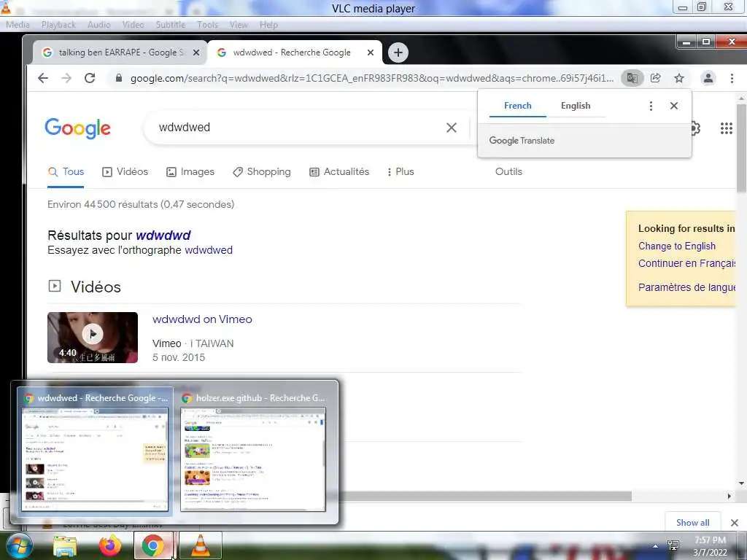Image resolution: width=747 pixels, height=560 pixels.
Task: Close the downloads bar
Action: (734, 523)
